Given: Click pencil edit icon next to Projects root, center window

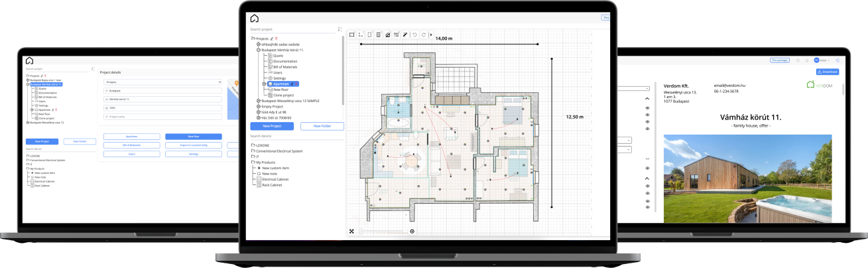Looking at the screenshot, I should 273,39.
